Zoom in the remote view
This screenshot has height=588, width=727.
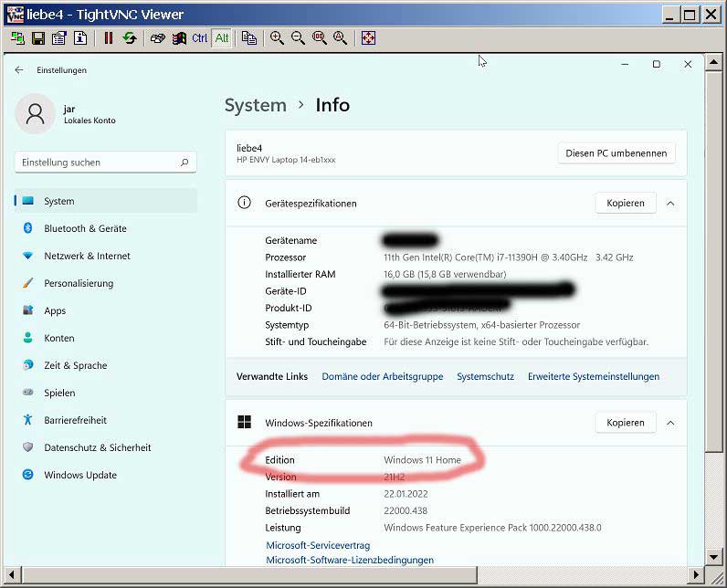pos(278,38)
